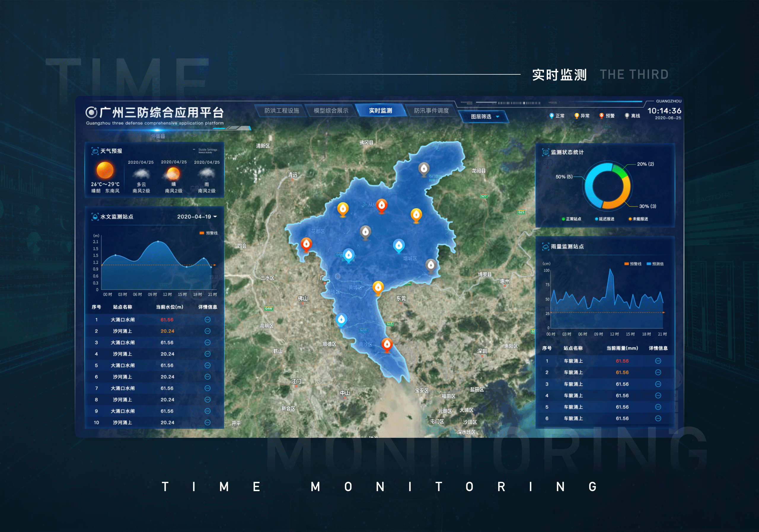Switch to the 防洪工程设施 tab
Image resolution: width=759 pixels, height=532 pixels.
coord(282,110)
